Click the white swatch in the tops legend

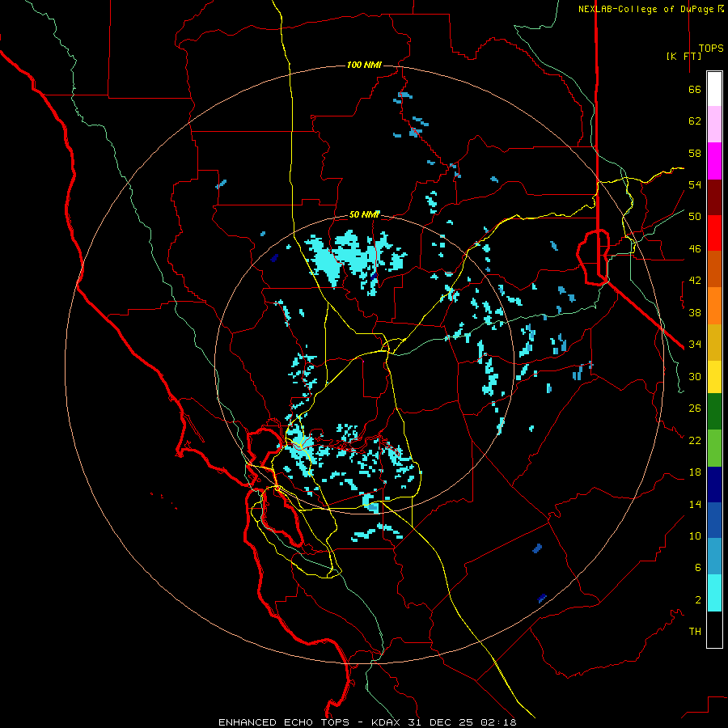point(714,89)
